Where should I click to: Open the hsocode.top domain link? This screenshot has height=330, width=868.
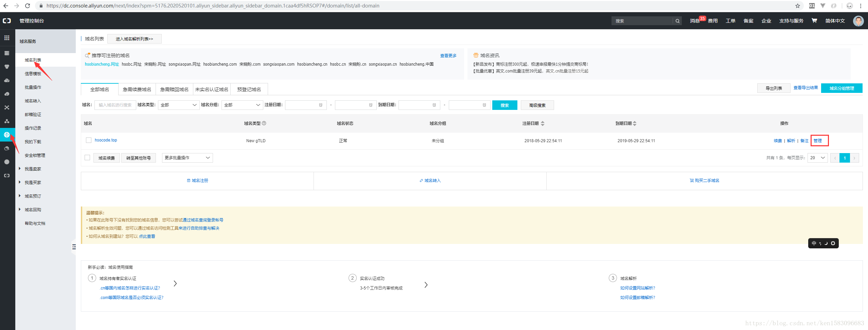click(x=106, y=140)
